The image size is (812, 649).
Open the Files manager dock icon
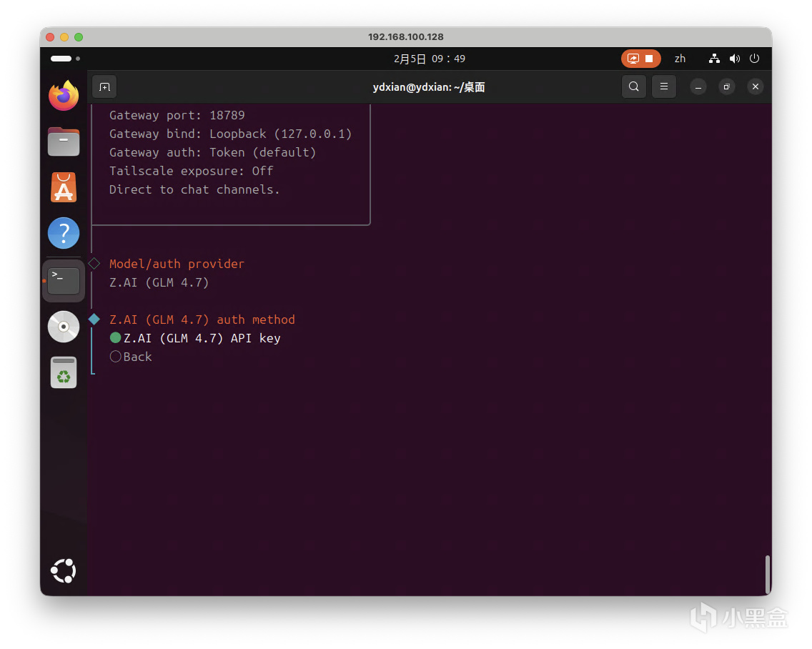(x=64, y=142)
